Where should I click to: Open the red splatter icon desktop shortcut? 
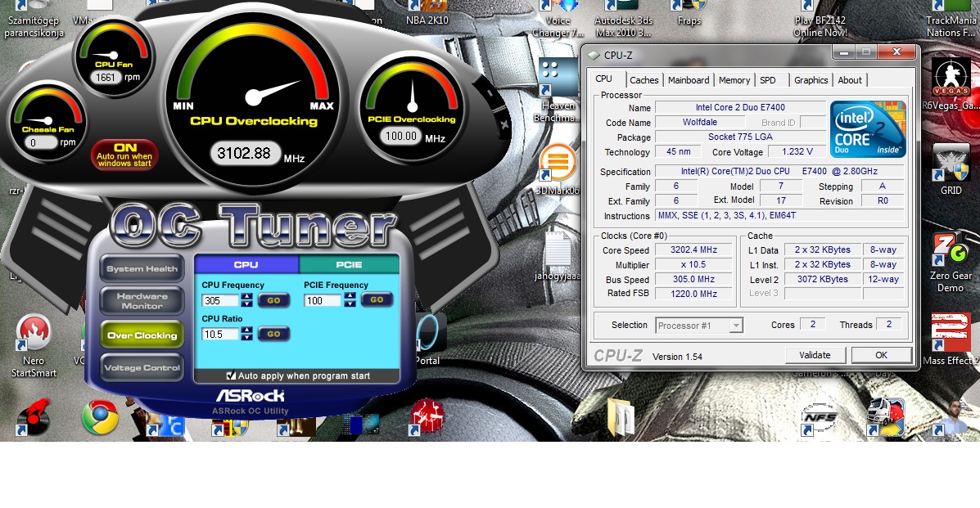pyautogui.click(x=427, y=416)
